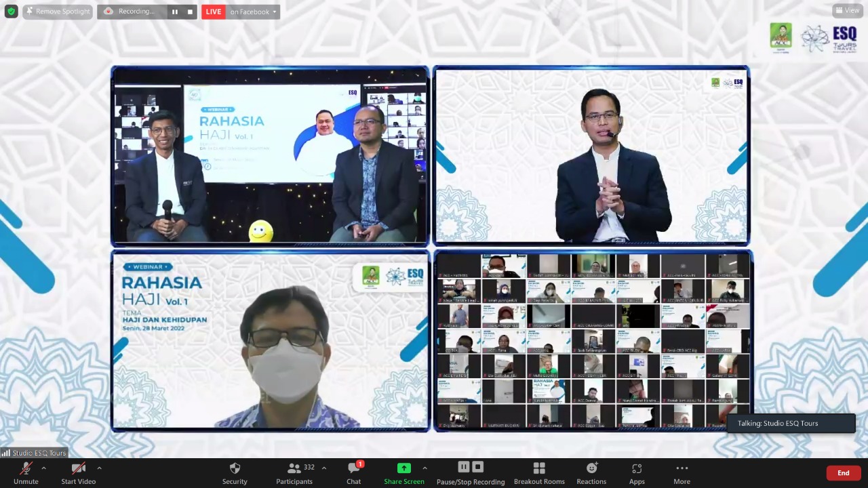868x488 pixels.
Task: Open the Participants list
Action: 294,472
